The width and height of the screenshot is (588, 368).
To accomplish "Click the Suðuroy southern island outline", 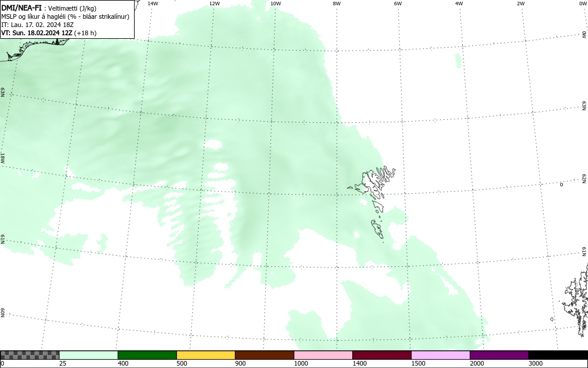I will [377, 229].
